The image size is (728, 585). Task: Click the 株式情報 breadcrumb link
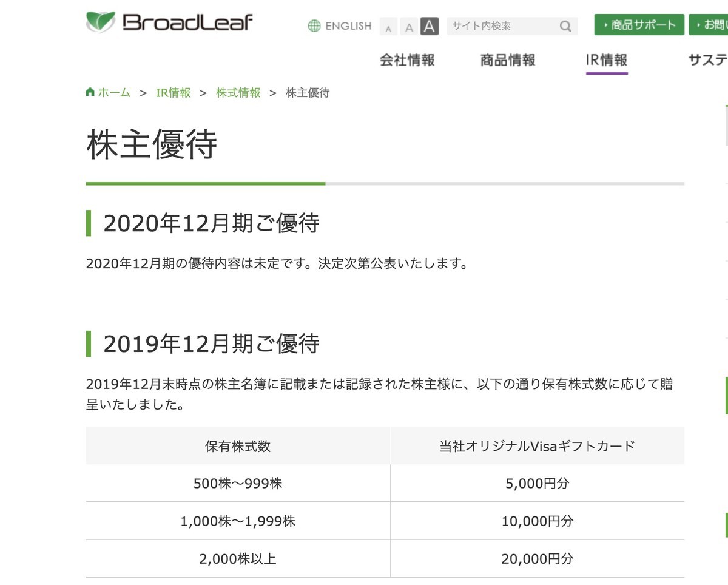[x=238, y=93]
